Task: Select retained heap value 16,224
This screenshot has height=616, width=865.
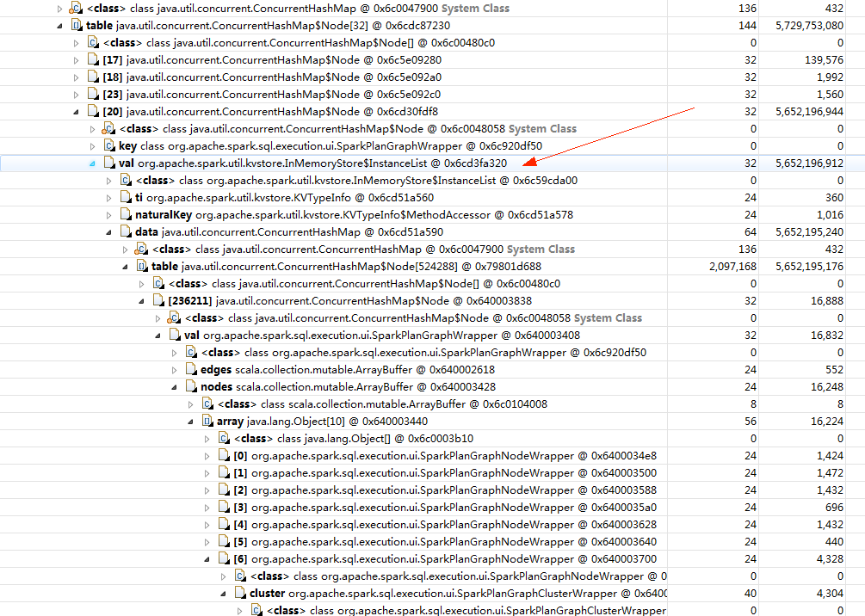Action: click(x=827, y=422)
